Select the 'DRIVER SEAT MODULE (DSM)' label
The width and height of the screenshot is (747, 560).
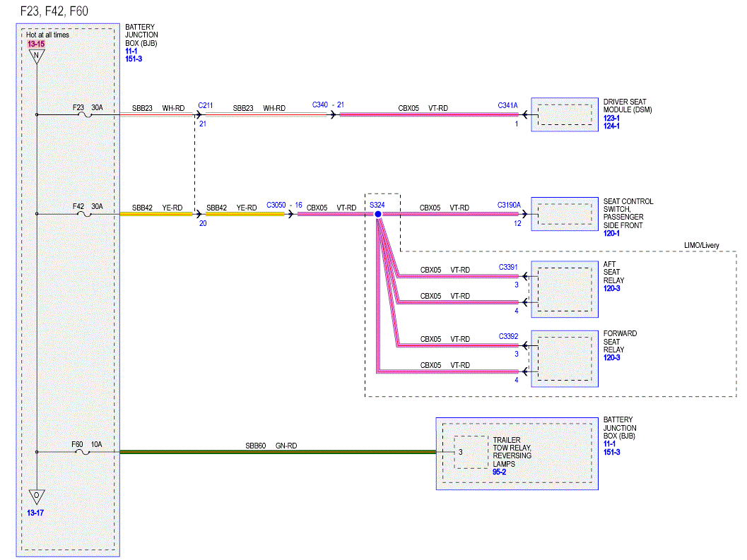[x=628, y=106]
